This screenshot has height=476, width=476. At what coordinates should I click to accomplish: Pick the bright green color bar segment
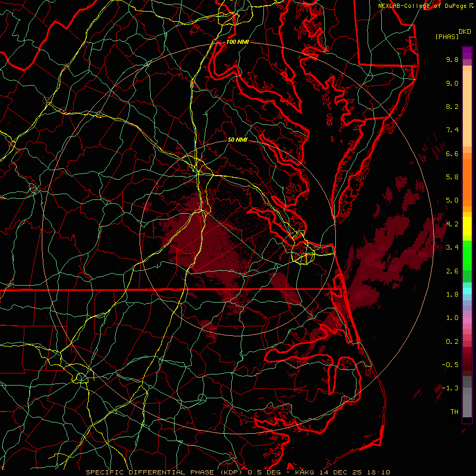pos(467,255)
